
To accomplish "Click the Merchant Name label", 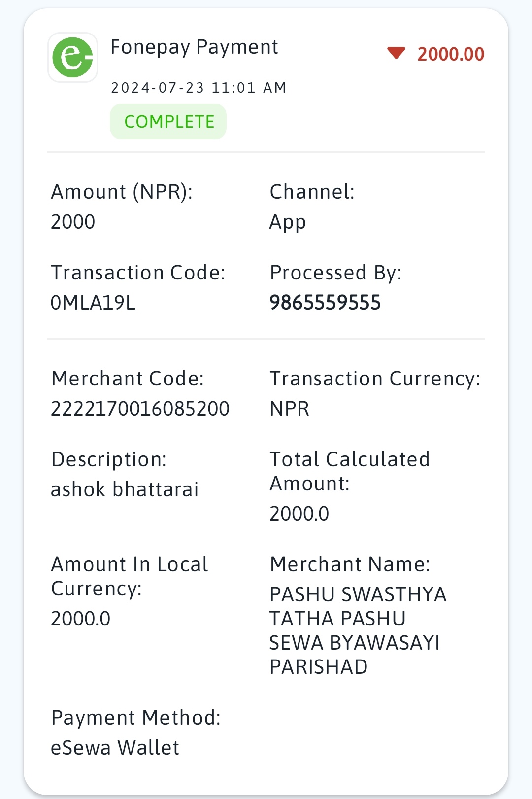I will pos(350,564).
